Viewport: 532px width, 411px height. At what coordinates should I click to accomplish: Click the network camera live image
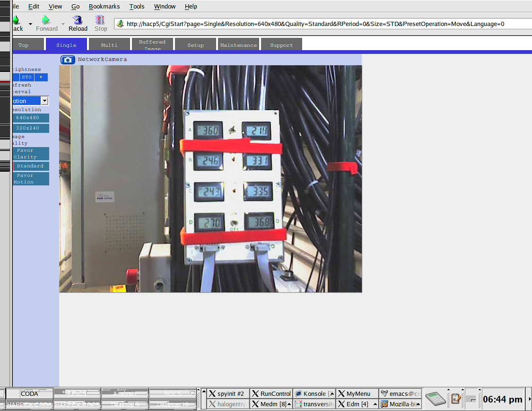point(210,179)
